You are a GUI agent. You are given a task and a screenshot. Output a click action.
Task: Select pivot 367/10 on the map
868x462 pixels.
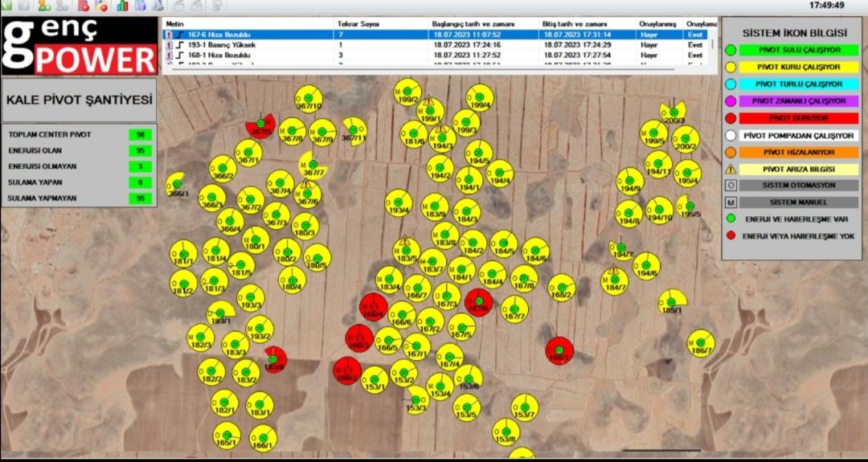click(x=308, y=98)
